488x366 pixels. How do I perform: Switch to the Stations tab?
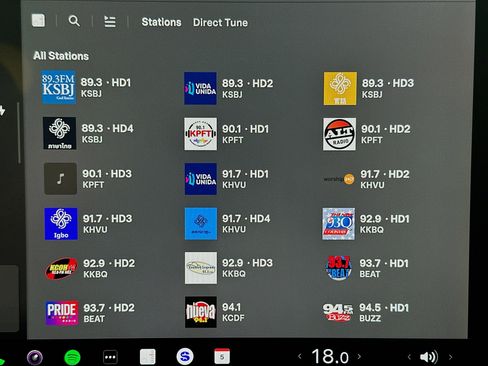click(x=161, y=22)
